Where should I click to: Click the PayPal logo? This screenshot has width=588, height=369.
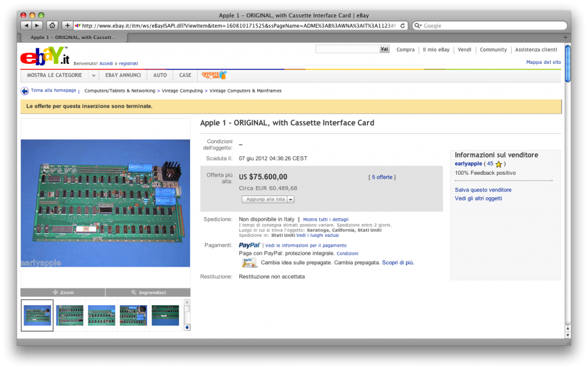click(249, 245)
